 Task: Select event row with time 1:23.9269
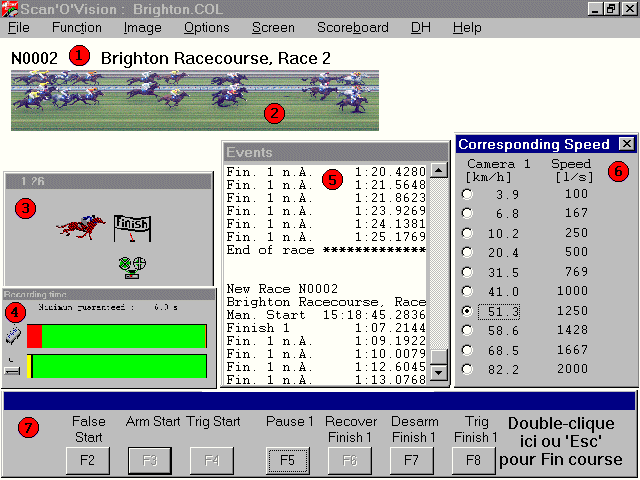pos(326,211)
